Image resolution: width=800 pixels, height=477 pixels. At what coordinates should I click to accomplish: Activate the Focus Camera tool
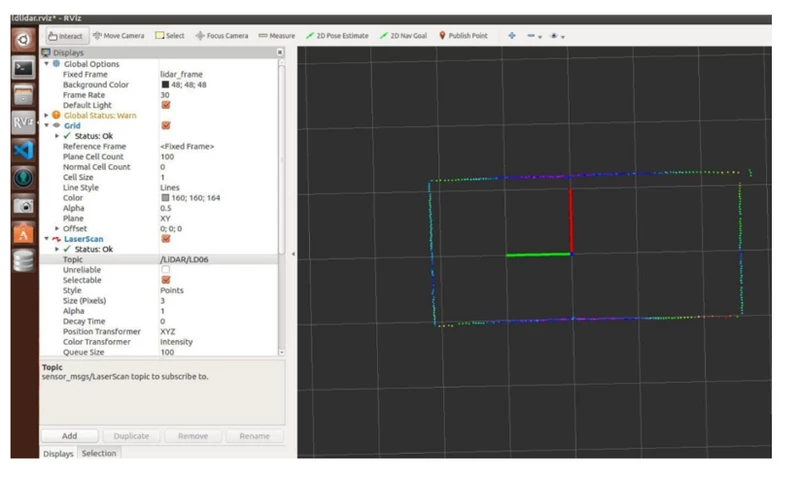(x=221, y=36)
